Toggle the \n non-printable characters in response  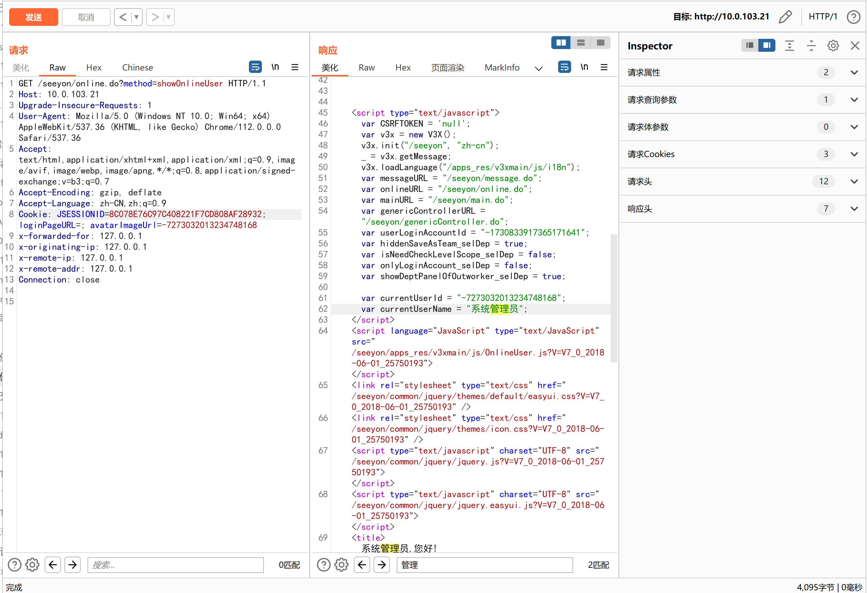tap(584, 67)
